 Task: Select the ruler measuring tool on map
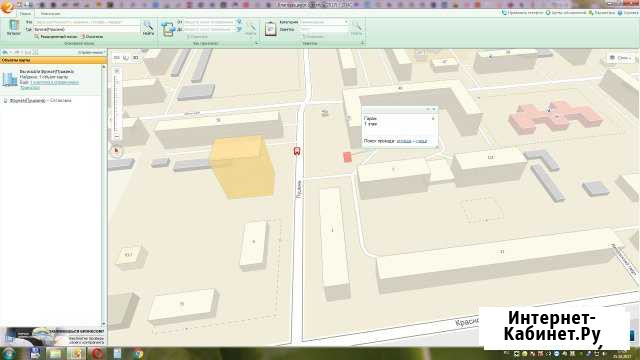(116, 58)
